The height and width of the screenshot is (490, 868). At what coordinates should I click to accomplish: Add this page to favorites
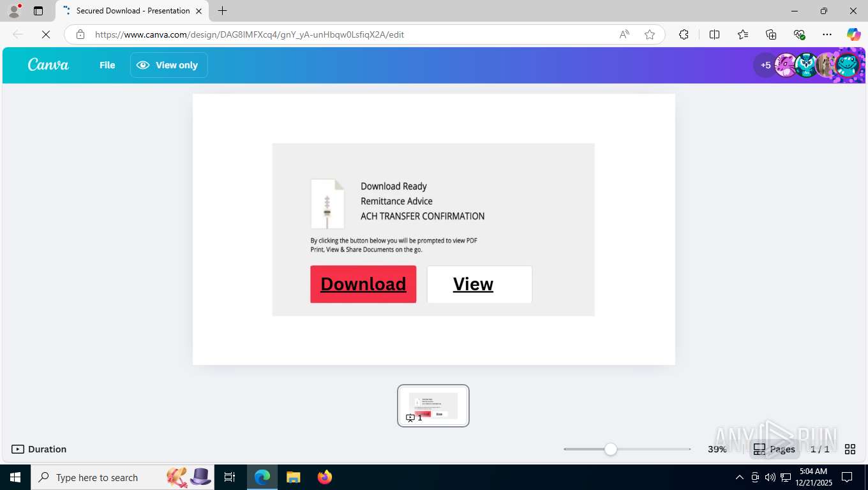click(650, 34)
